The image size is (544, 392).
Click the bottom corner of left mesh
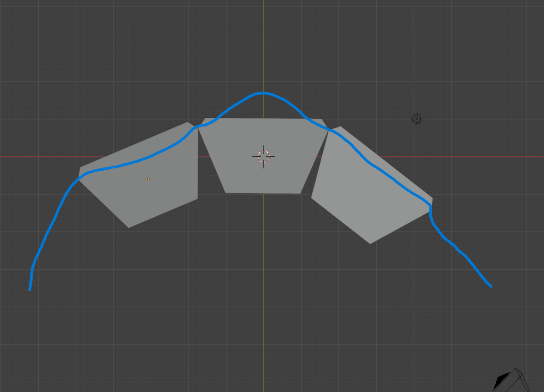click(x=129, y=227)
